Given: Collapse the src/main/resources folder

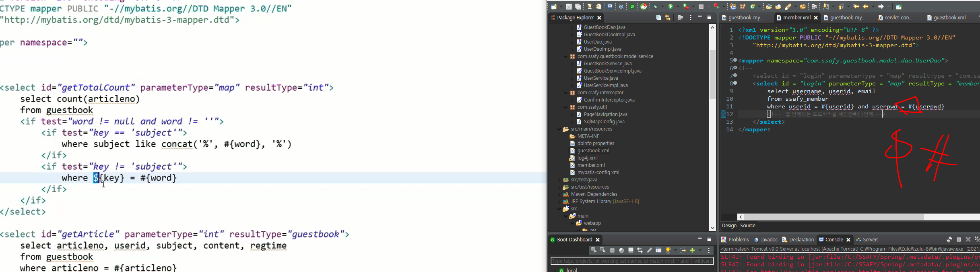Looking at the screenshot, I should click(559, 129).
